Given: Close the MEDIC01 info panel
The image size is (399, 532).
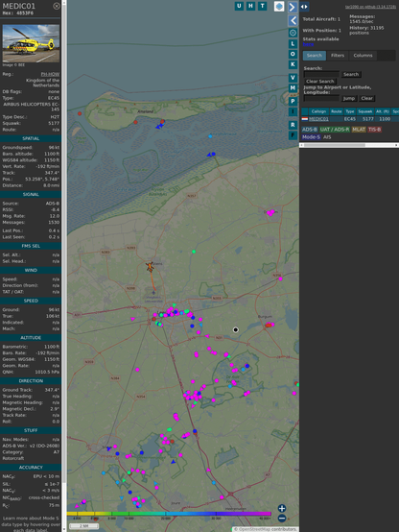Looking at the screenshot, I should pos(57,6).
